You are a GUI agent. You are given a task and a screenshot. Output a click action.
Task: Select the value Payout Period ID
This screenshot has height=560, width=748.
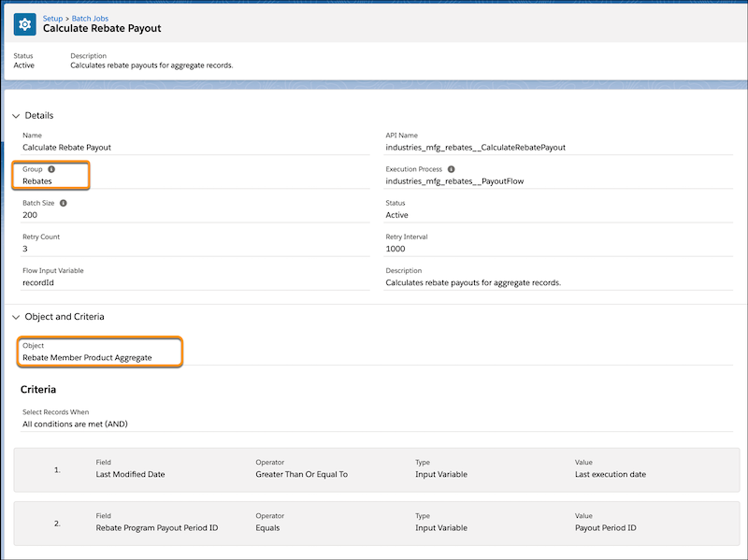click(x=606, y=528)
